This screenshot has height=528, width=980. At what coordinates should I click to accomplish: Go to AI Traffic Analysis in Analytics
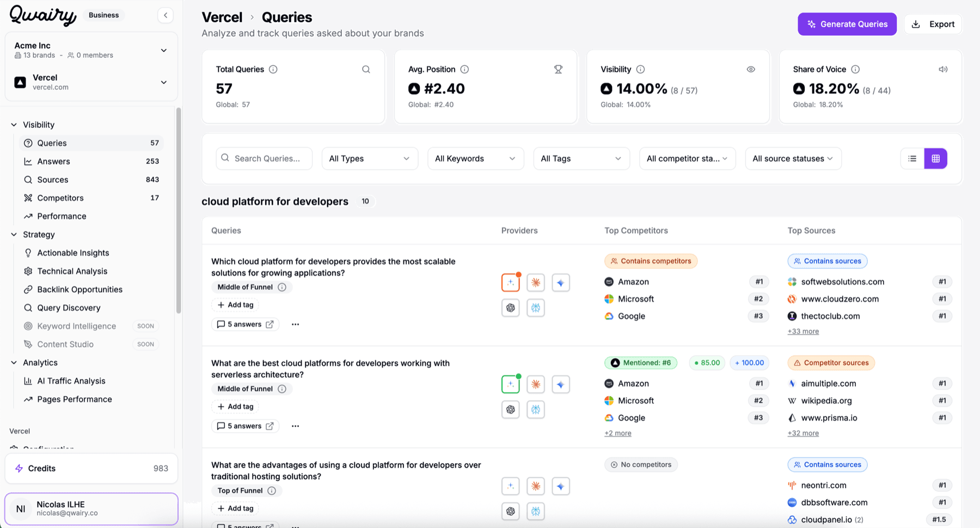tap(71, 380)
